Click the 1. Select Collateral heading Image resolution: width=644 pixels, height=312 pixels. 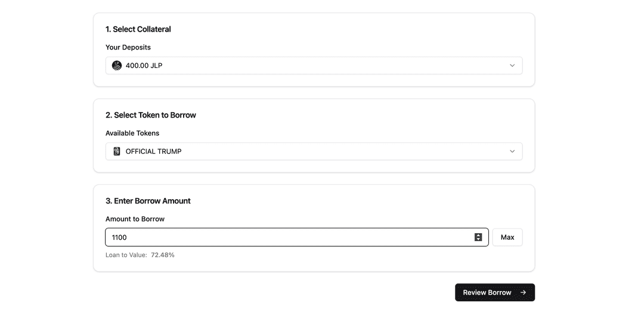[x=138, y=29]
